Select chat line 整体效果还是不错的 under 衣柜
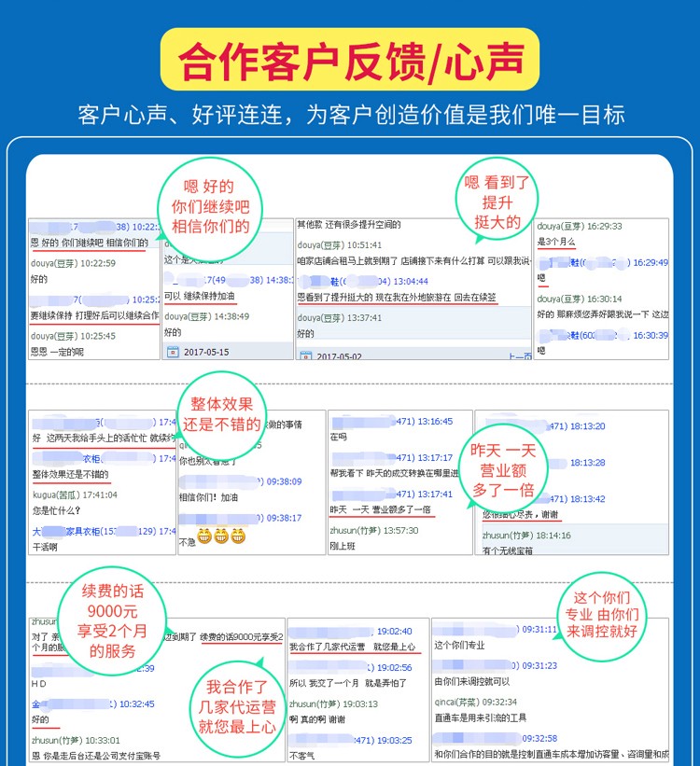The image size is (700, 766). point(71,474)
